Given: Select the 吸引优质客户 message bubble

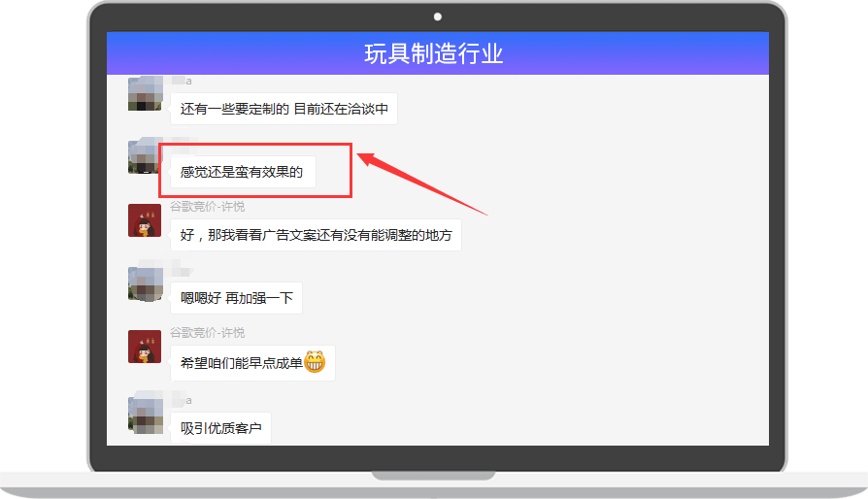Looking at the screenshot, I should pos(220,427).
